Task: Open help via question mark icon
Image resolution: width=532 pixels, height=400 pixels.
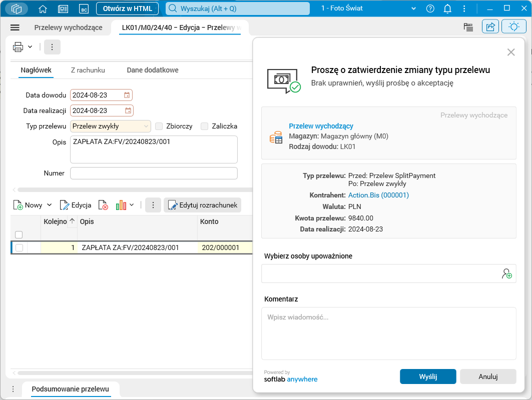Action: (430, 8)
